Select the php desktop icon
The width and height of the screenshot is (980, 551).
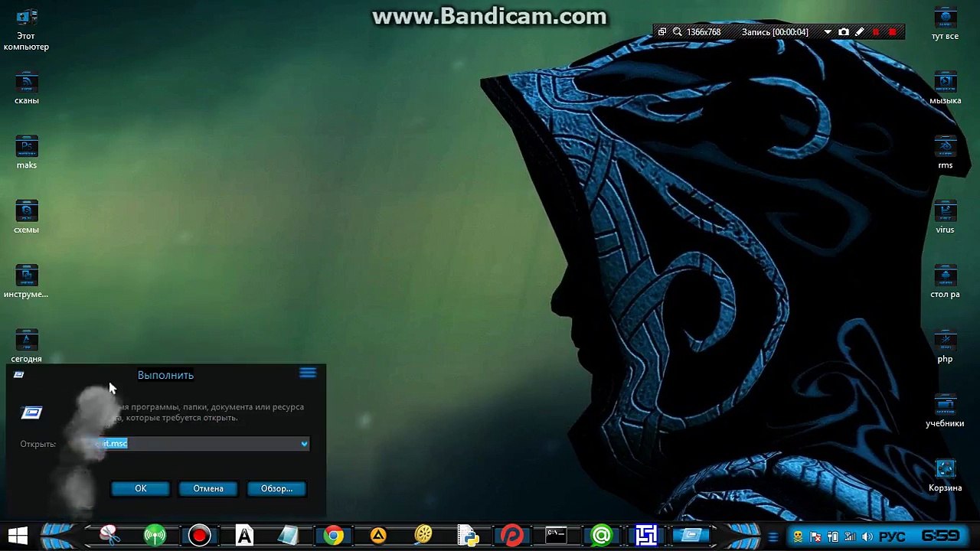pos(945,346)
